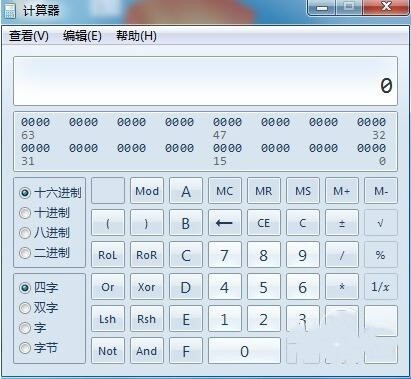Click number 9 key

coord(303,255)
